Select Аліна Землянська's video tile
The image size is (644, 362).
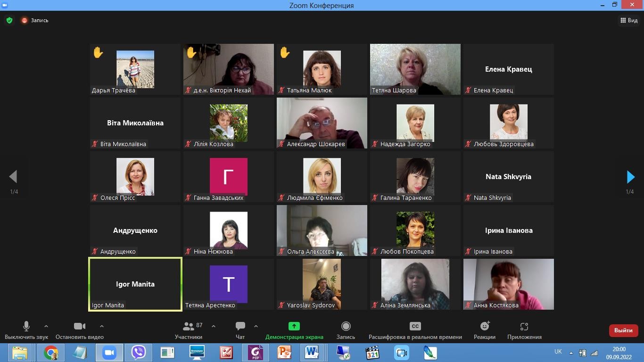[415, 284]
